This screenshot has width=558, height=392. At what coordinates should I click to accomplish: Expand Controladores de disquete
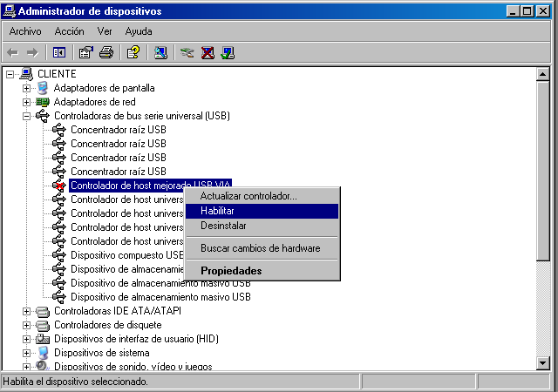(27, 325)
